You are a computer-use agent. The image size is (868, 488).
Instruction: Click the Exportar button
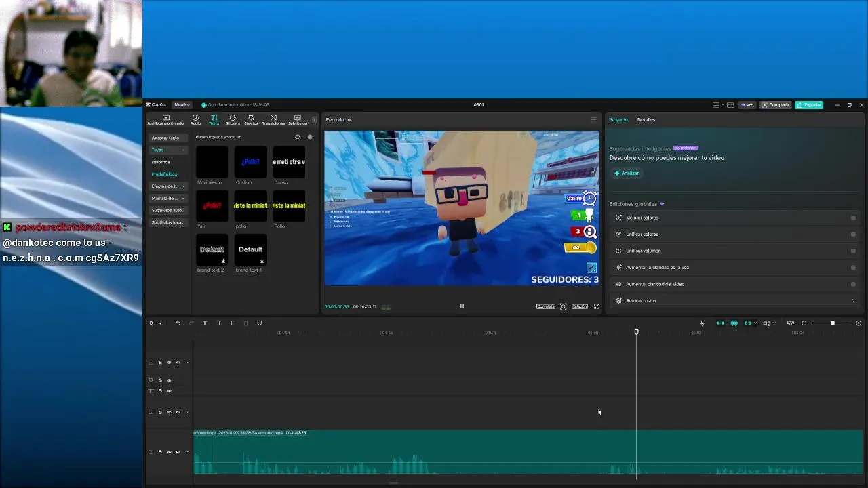click(x=809, y=105)
